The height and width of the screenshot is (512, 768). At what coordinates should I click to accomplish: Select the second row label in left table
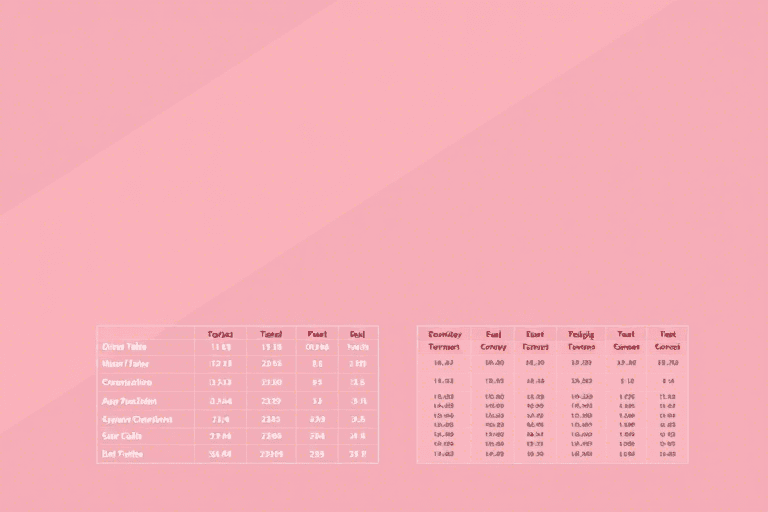(x=125, y=364)
